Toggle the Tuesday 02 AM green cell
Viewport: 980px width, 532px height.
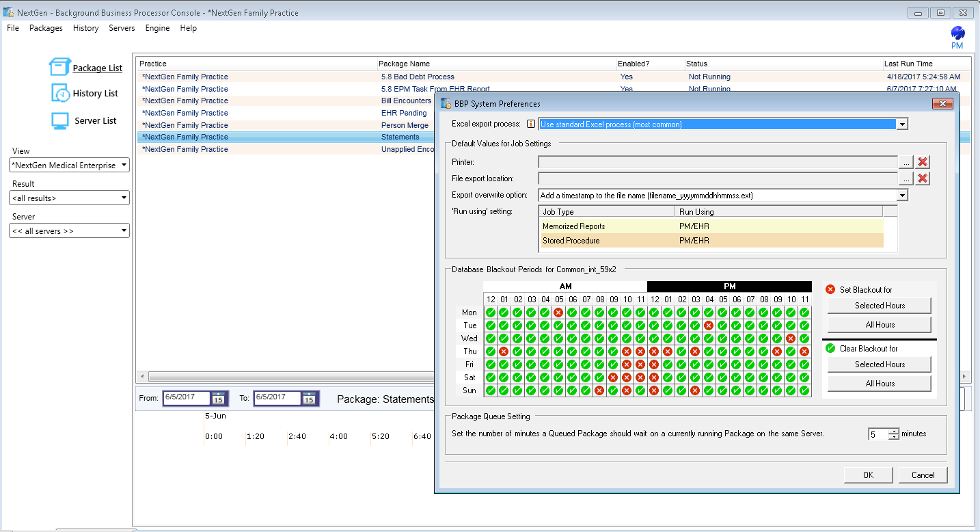(517, 325)
